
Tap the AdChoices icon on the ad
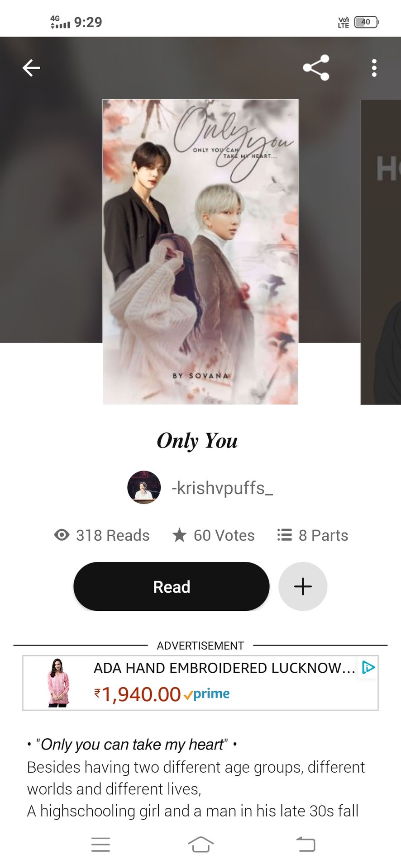click(368, 667)
